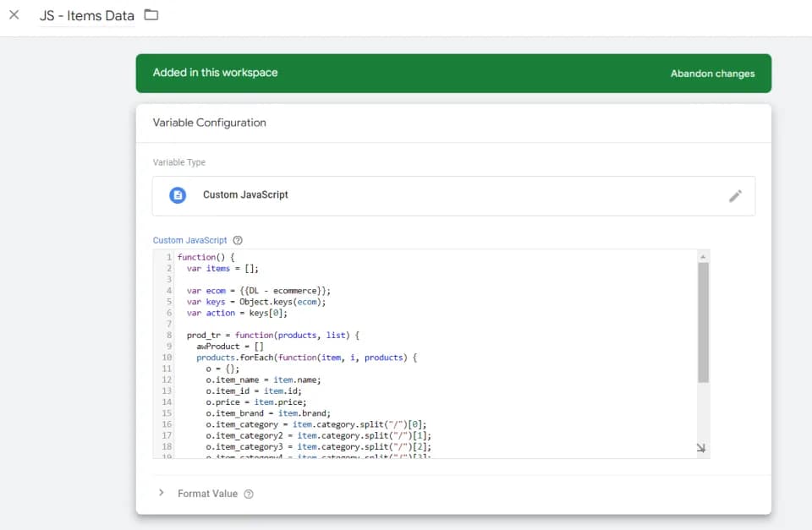The height and width of the screenshot is (530, 812).
Task: Click code line 'var keys = Object.keys(ecom);'
Action: [x=256, y=302]
